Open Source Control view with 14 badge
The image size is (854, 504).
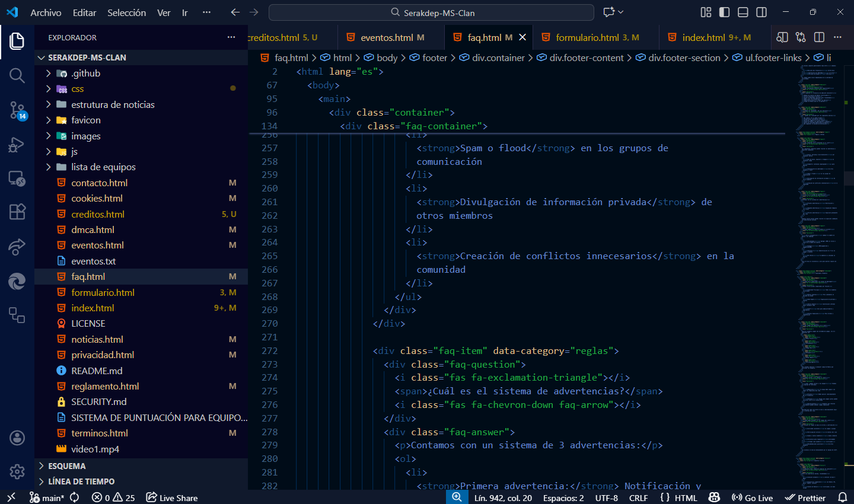pyautogui.click(x=17, y=110)
